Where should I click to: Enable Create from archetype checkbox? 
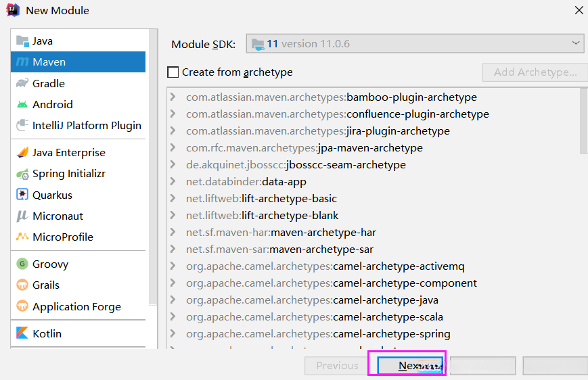click(173, 72)
